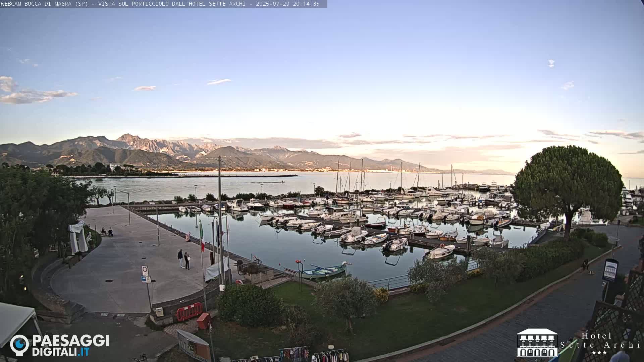Click the Hotel Sette Archi building logo
This screenshot has width=644, height=362.
pyautogui.click(x=537, y=343)
